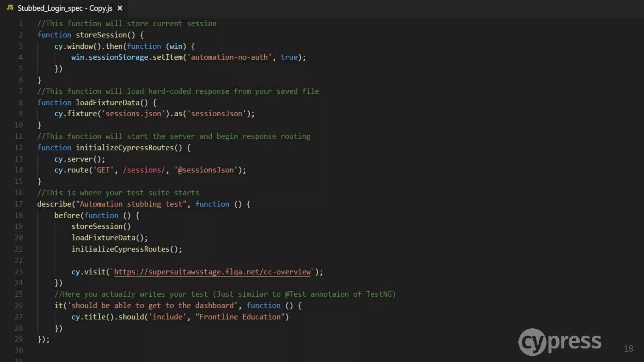Click the /sessions/ regex in cy.route

(x=144, y=170)
